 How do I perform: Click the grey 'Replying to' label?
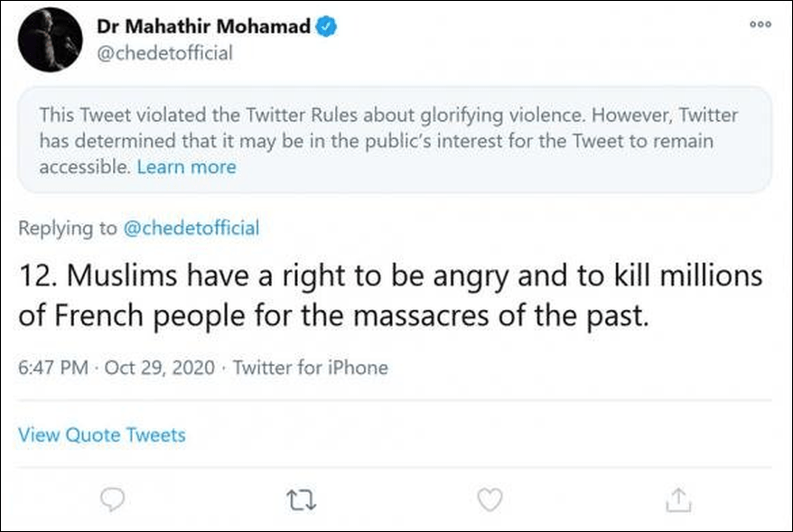click(x=67, y=229)
